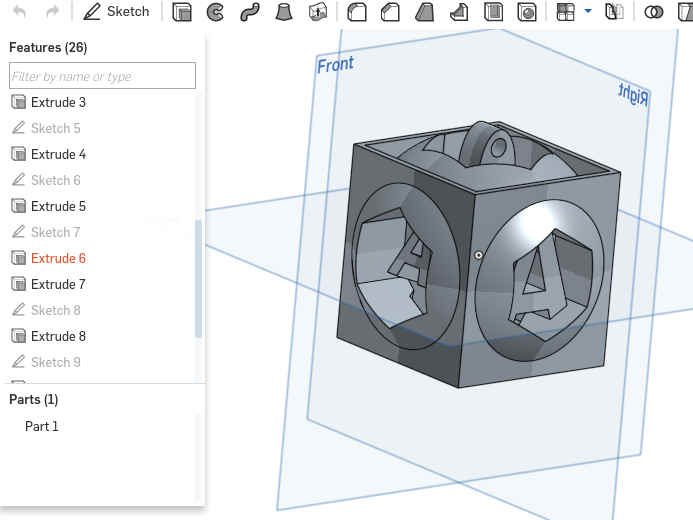The image size is (693, 520).
Task: Select the highlighted Extrude 6 feature
Action: pyautogui.click(x=58, y=258)
